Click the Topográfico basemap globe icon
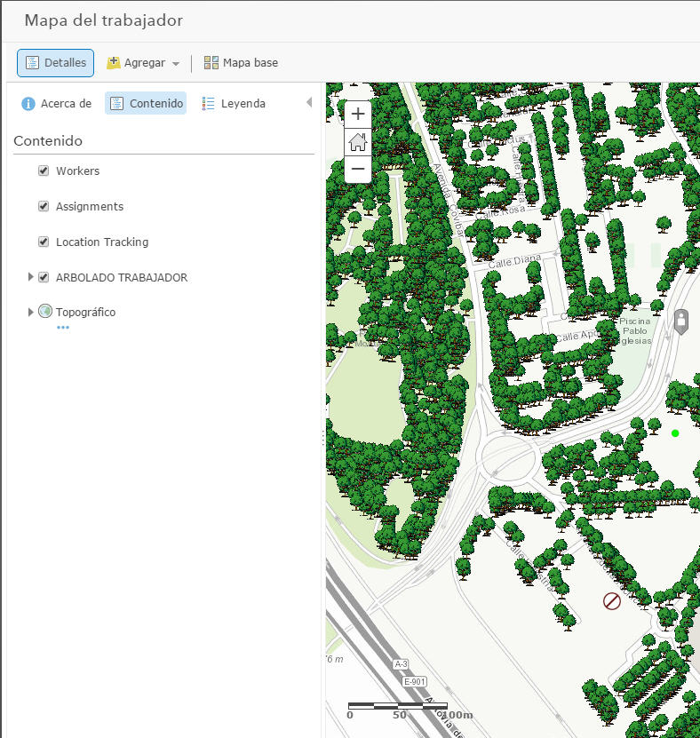The image size is (700, 738). point(45,311)
